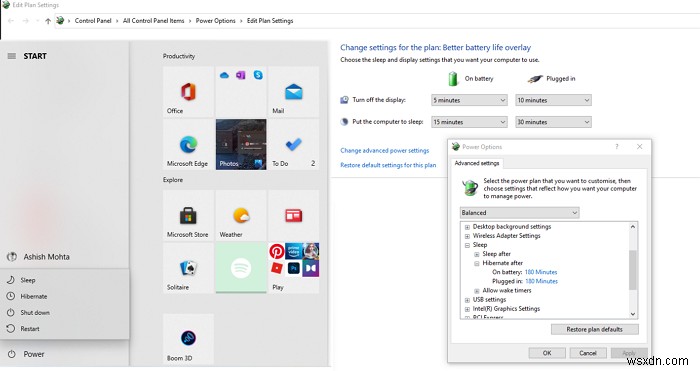
Task: Click All Control Panel Items breadcrumb
Action: pos(154,21)
